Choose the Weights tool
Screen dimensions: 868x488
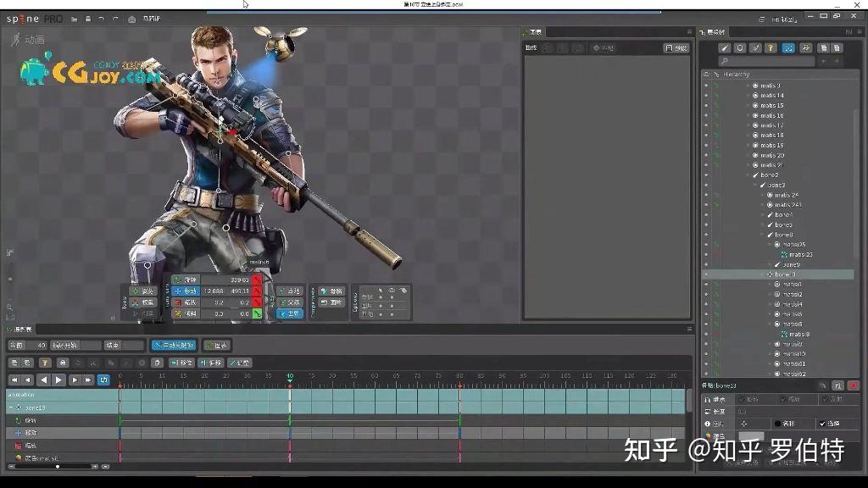point(142,302)
